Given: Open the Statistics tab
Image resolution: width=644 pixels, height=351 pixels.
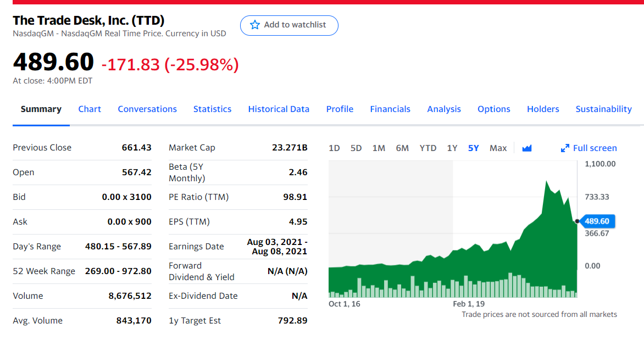Looking at the screenshot, I should point(212,109).
